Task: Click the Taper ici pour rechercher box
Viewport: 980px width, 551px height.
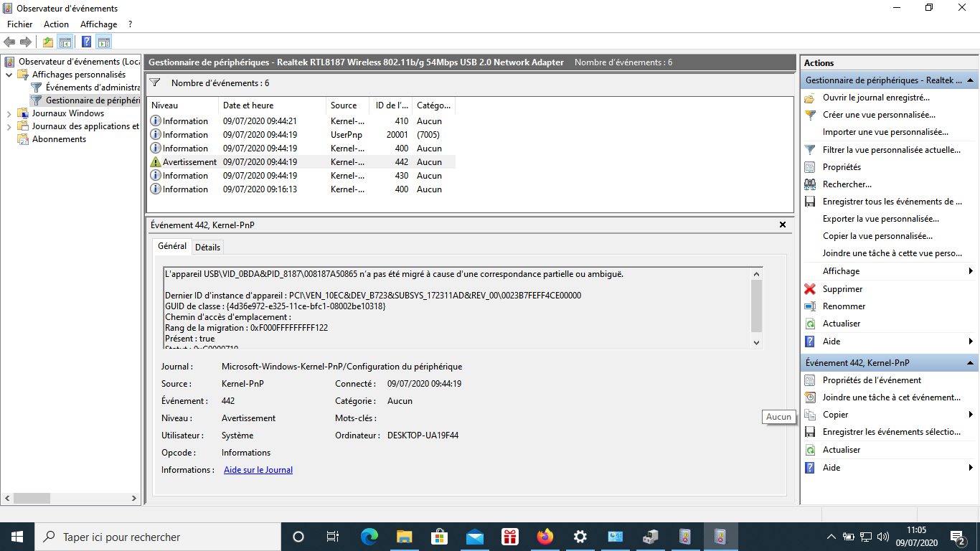Action: point(156,537)
